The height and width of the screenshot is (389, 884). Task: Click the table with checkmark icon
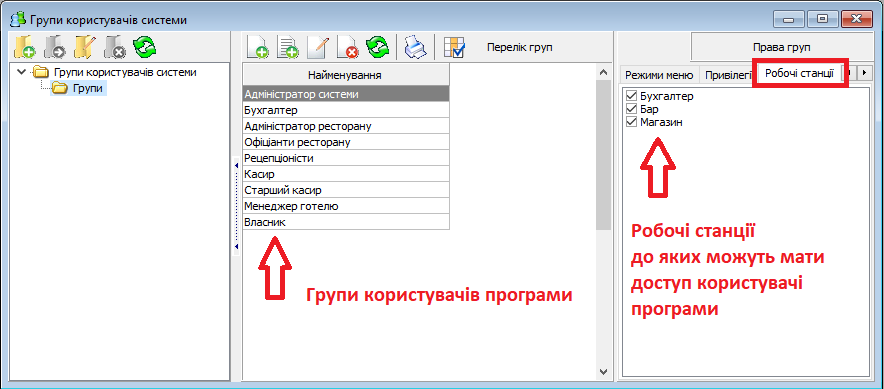pyautogui.click(x=454, y=47)
